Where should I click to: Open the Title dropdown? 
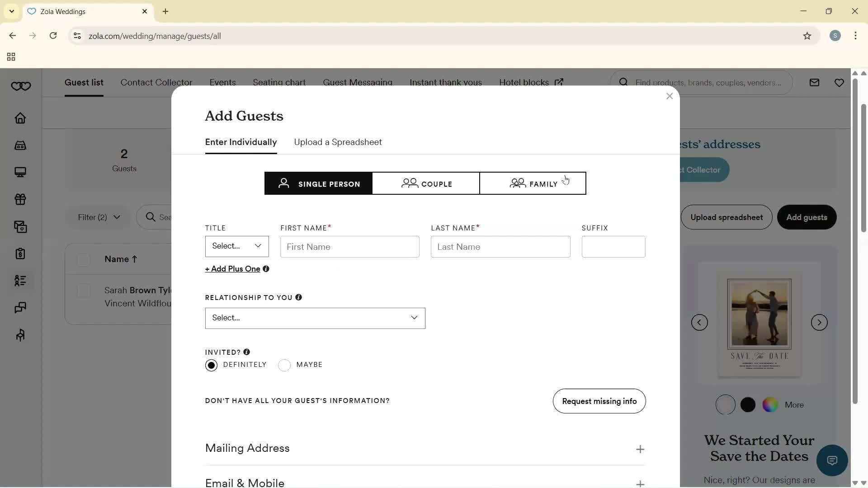pyautogui.click(x=236, y=246)
